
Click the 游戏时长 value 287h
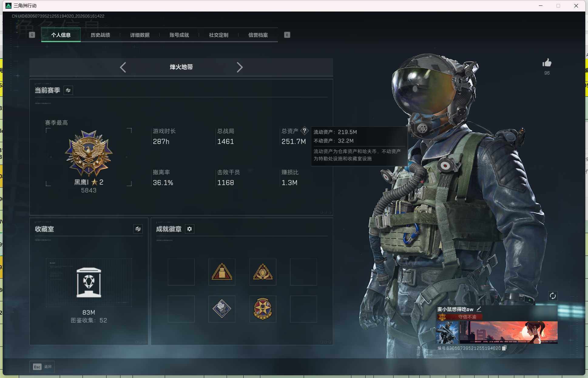(x=161, y=142)
